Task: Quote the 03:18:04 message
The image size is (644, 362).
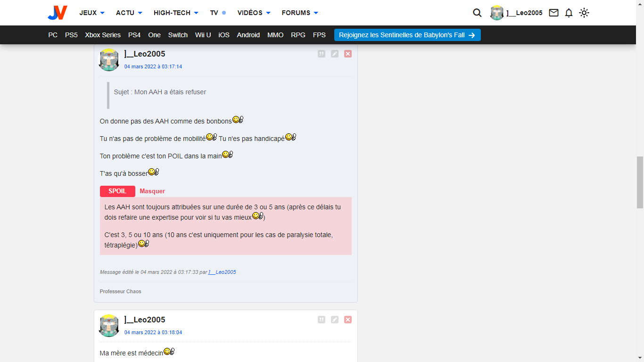Action: 322,320
